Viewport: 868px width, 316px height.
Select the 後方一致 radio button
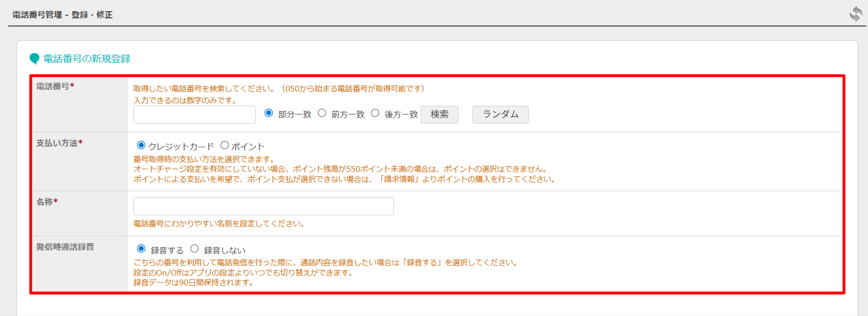[x=375, y=113]
